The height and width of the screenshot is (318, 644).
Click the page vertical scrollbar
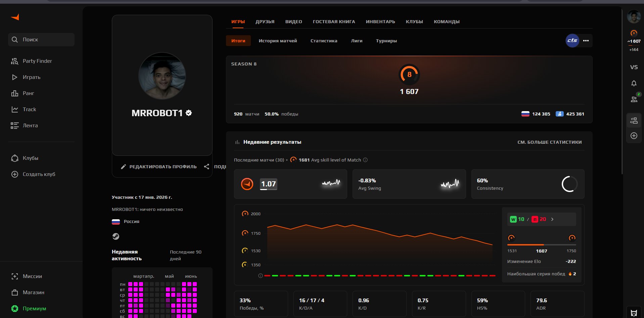tap(622, 91)
